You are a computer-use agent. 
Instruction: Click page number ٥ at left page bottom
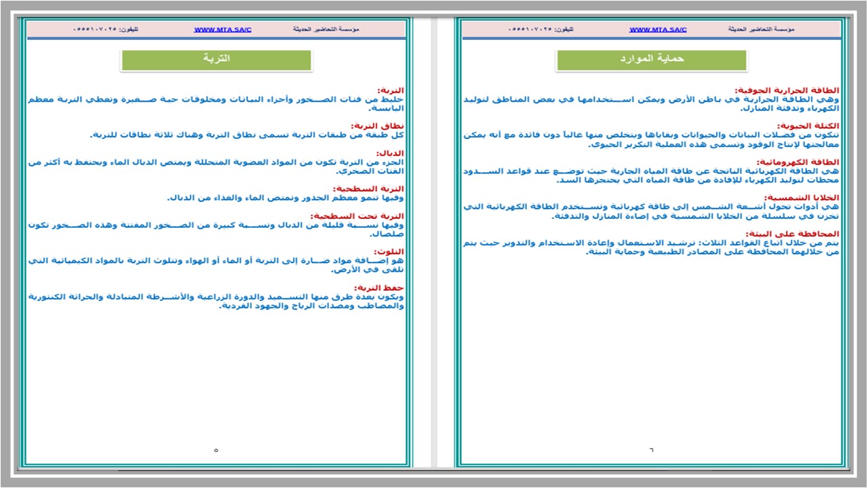pos(216,449)
